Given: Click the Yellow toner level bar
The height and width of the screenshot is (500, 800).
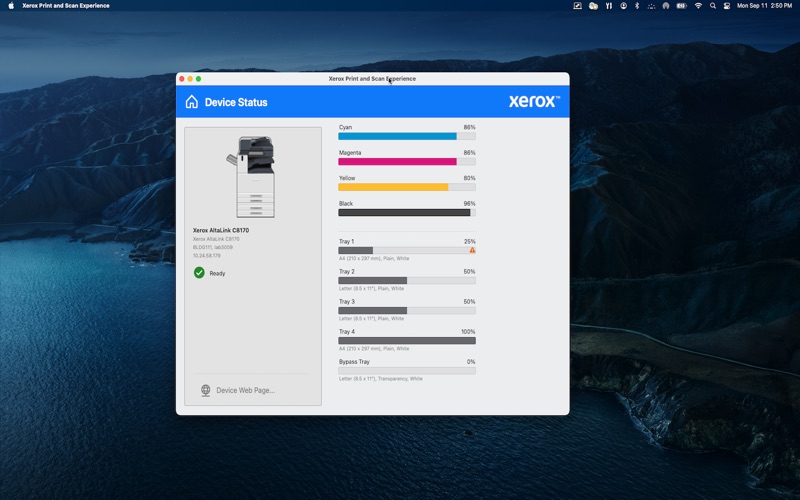Looking at the screenshot, I should point(407,187).
